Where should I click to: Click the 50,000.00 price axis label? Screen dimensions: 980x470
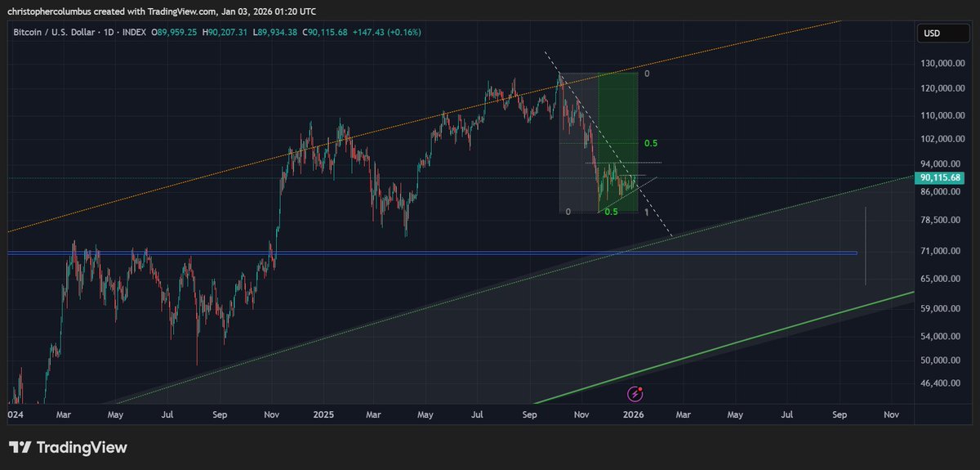942,360
